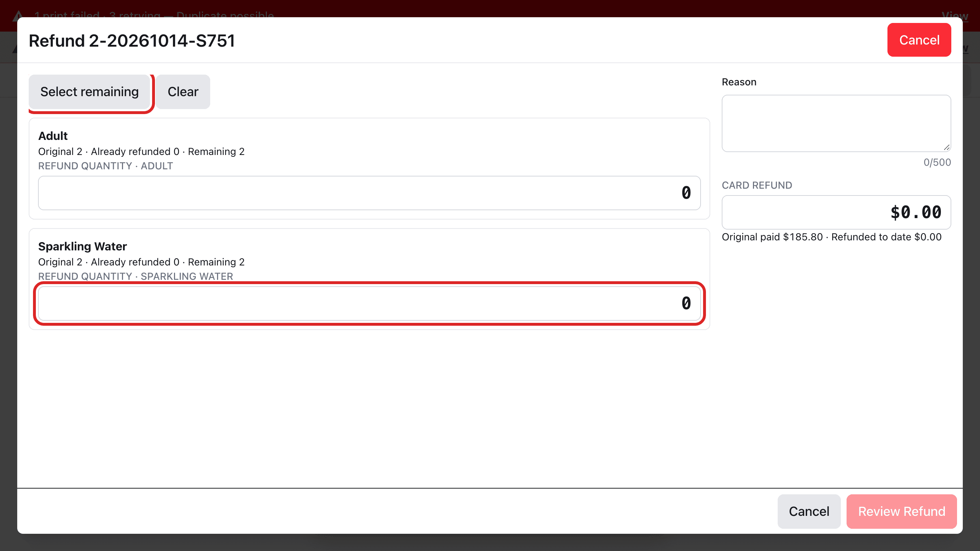
Task: Focus the Sparkling Water refund quantity field
Action: tap(369, 303)
